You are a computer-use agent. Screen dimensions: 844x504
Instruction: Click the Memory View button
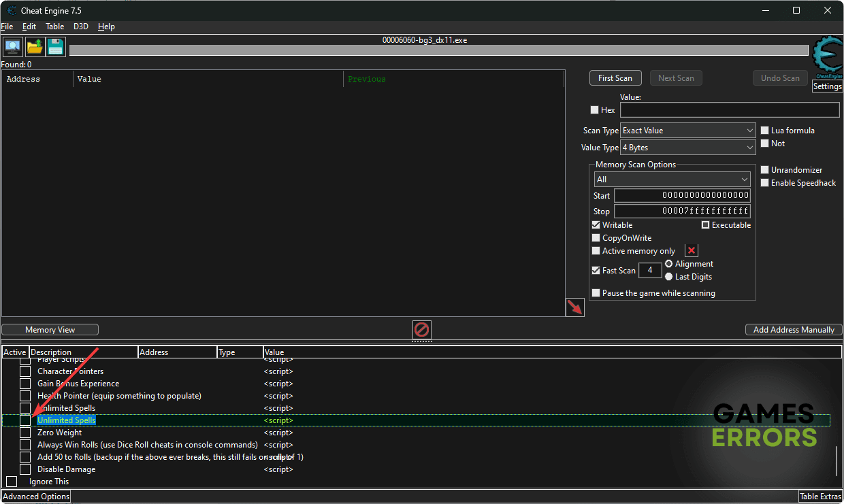(x=50, y=330)
